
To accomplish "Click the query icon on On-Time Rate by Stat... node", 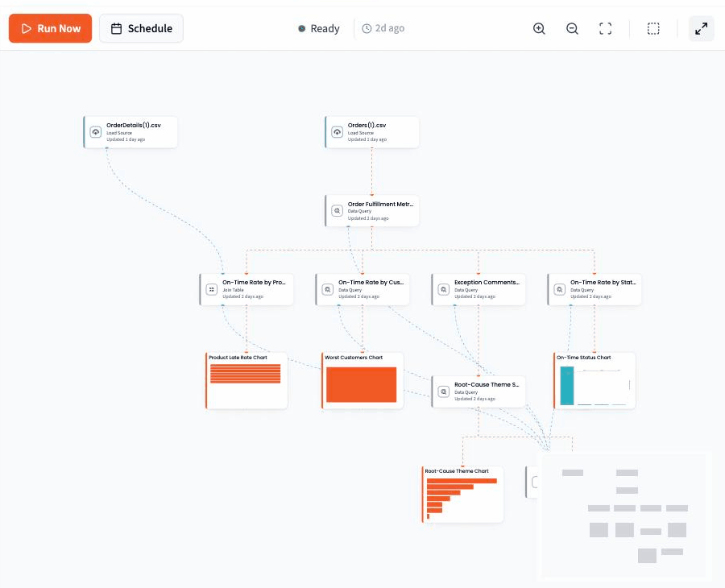I will coord(560,289).
